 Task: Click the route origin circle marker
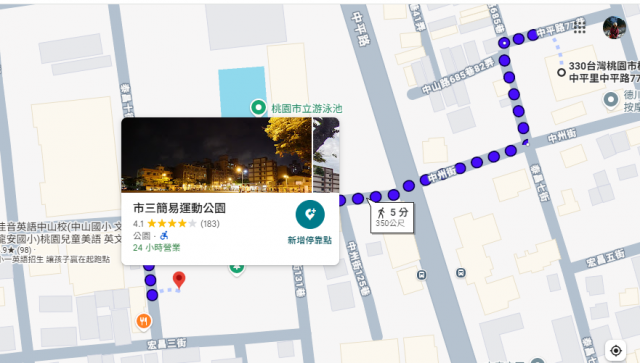click(561, 73)
